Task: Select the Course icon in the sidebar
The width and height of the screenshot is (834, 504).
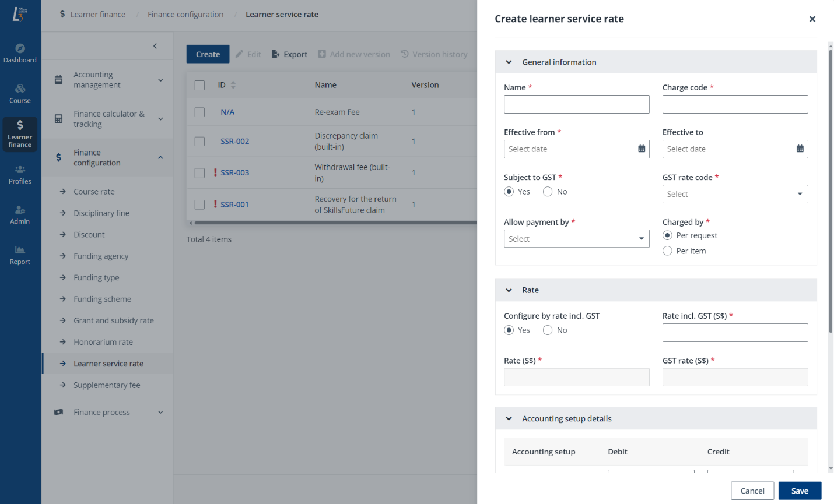Action: (20, 93)
